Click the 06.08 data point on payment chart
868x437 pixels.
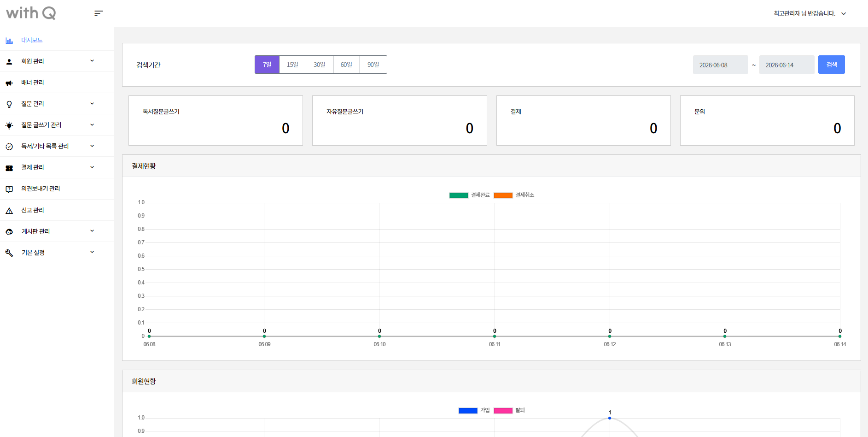coord(149,337)
